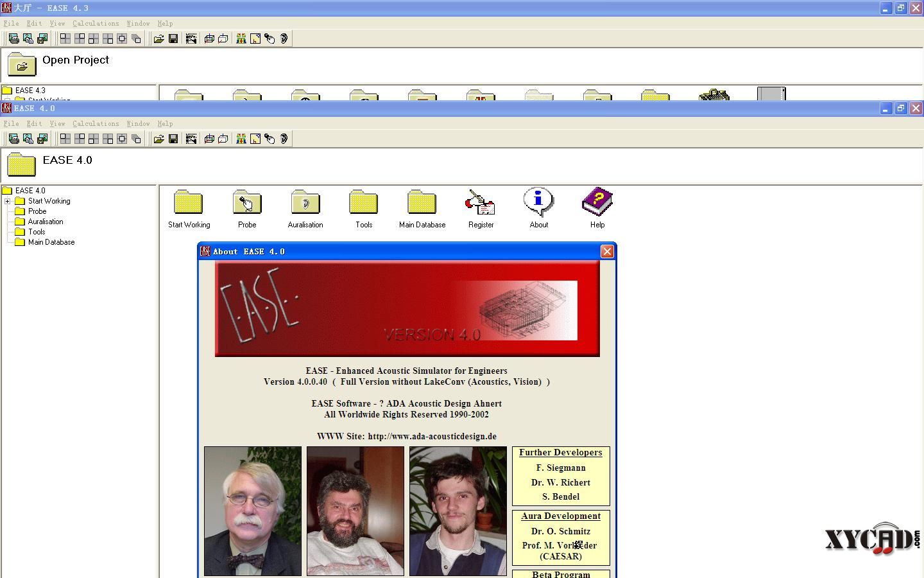The height and width of the screenshot is (578, 924).
Task: Cascade windows icon in EASE 4.3 toolbar
Action: point(136,39)
